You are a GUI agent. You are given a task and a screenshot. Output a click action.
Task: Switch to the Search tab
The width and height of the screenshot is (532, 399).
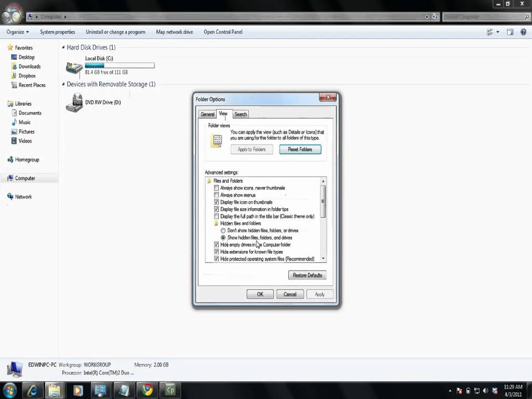[x=241, y=114]
